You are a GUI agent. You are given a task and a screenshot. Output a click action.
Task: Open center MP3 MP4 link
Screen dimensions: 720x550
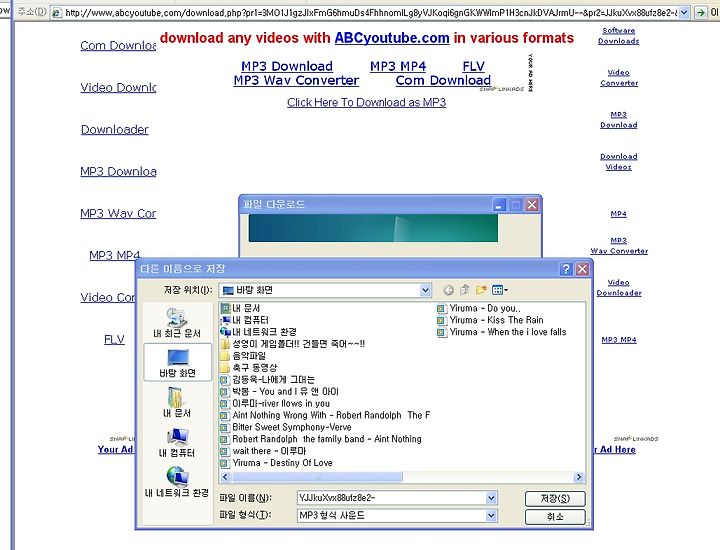pos(398,66)
